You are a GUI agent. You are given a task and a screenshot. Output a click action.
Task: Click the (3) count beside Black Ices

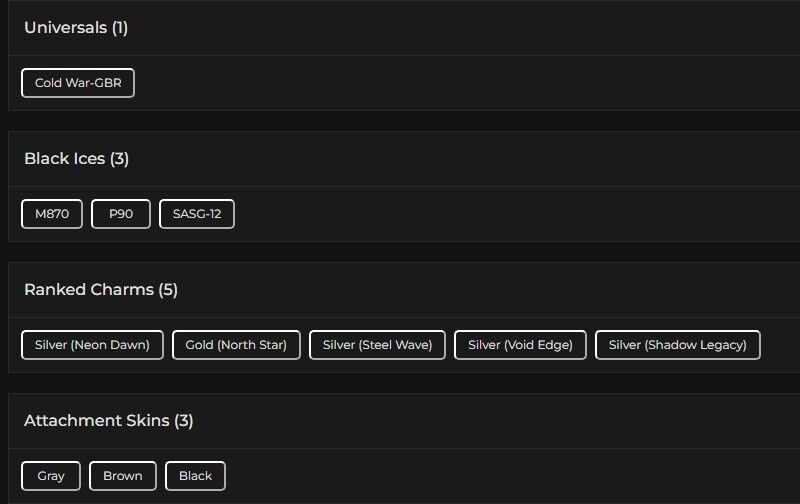coord(120,159)
